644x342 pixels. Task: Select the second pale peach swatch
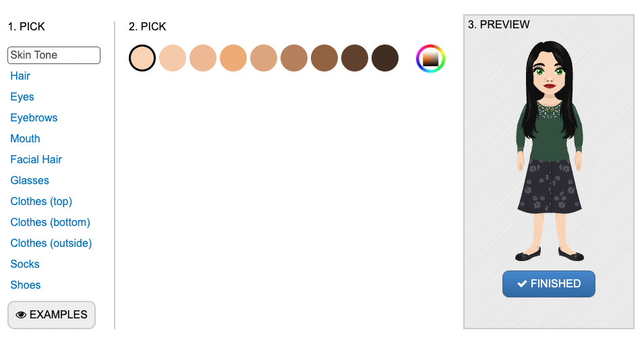tap(173, 58)
